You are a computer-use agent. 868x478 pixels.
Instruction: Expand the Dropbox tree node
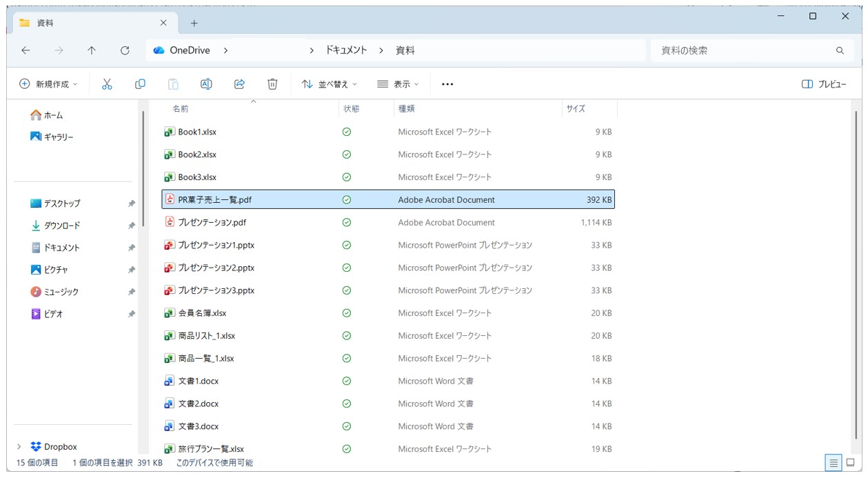pyautogui.click(x=19, y=446)
